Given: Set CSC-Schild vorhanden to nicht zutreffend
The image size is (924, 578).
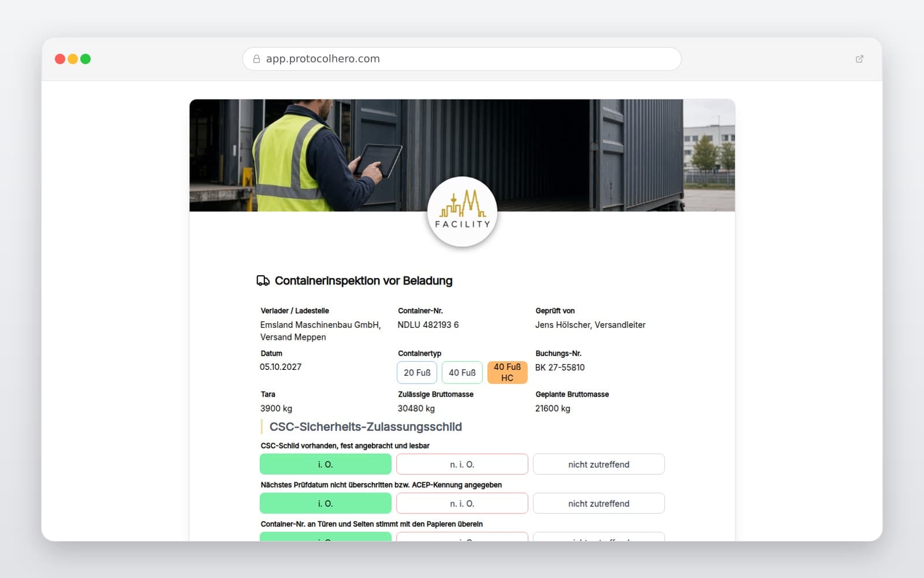Looking at the screenshot, I should pyautogui.click(x=599, y=464).
